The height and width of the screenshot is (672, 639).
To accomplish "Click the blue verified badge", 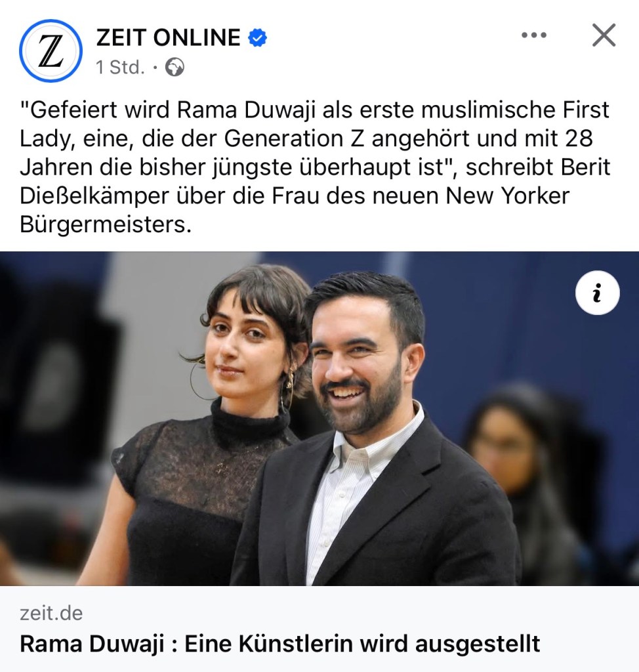I will [x=258, y=37].
